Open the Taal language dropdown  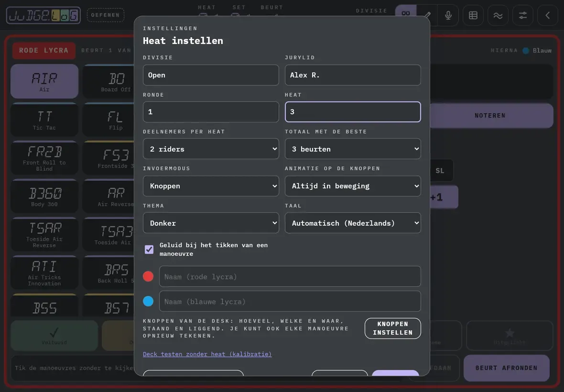click(353, 223)
